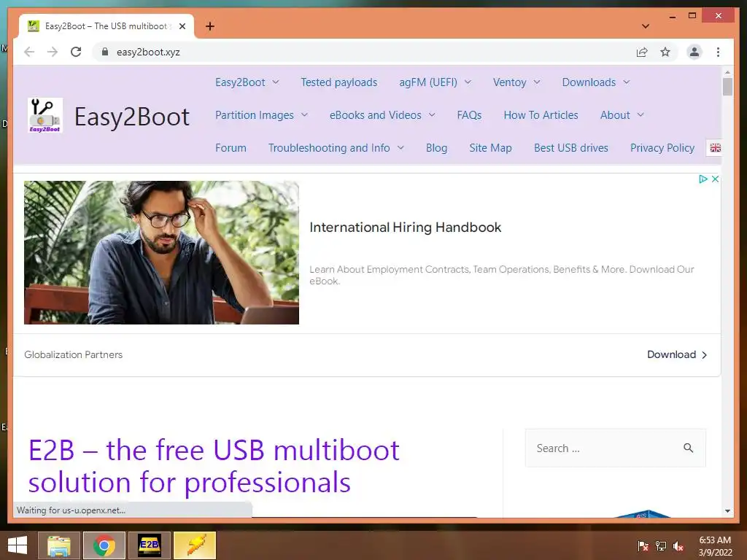The width and height of the screenshot is (747, 560).
Task: Expand the Partition Images submenu arrow
Action: point(304,114)
